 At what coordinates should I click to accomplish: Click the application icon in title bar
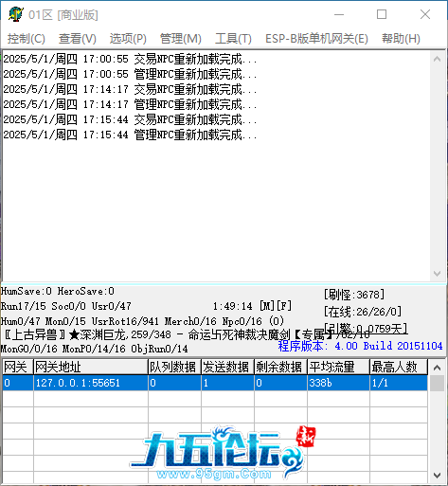pos(16,14)
